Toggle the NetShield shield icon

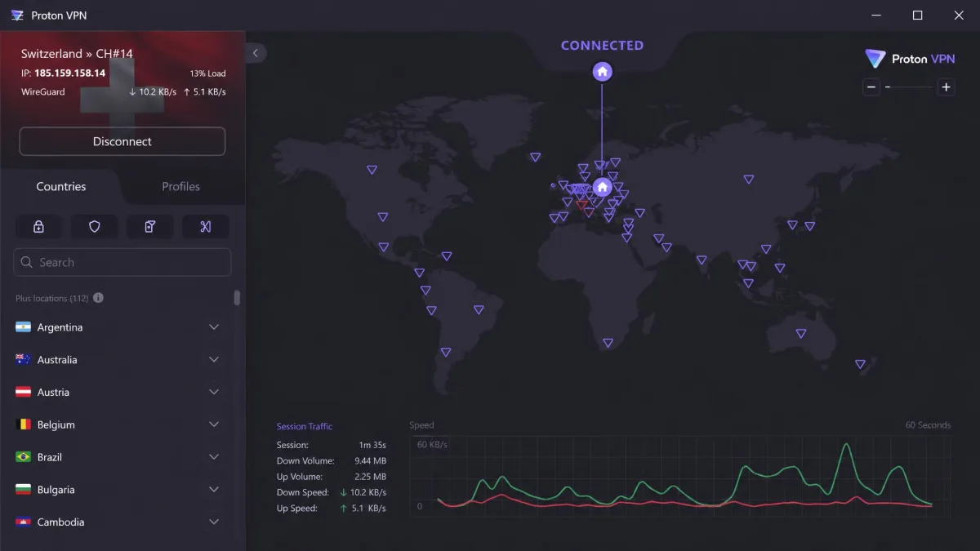pyautogui.click(x=94, y=227)
